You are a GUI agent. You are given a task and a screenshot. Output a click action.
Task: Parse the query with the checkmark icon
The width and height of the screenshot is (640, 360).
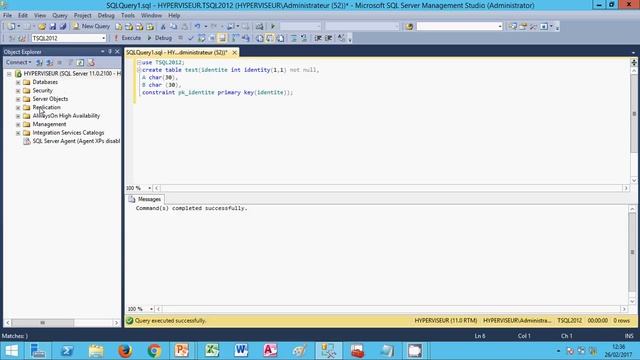pos(190,38)
